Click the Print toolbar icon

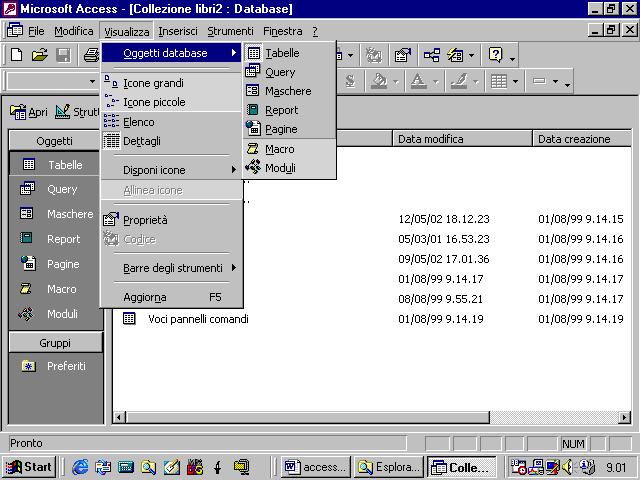point(91,55)
